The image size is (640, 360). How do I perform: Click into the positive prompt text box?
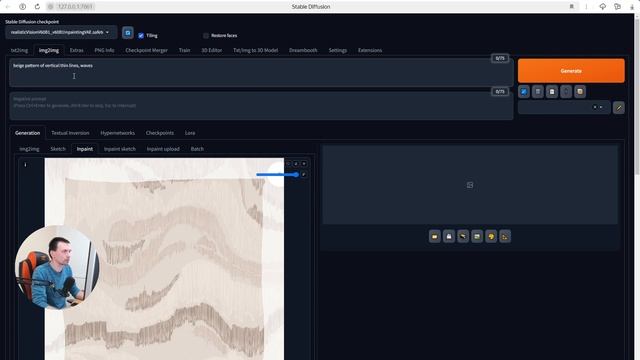pyautogui.click(x=261, y=73)
